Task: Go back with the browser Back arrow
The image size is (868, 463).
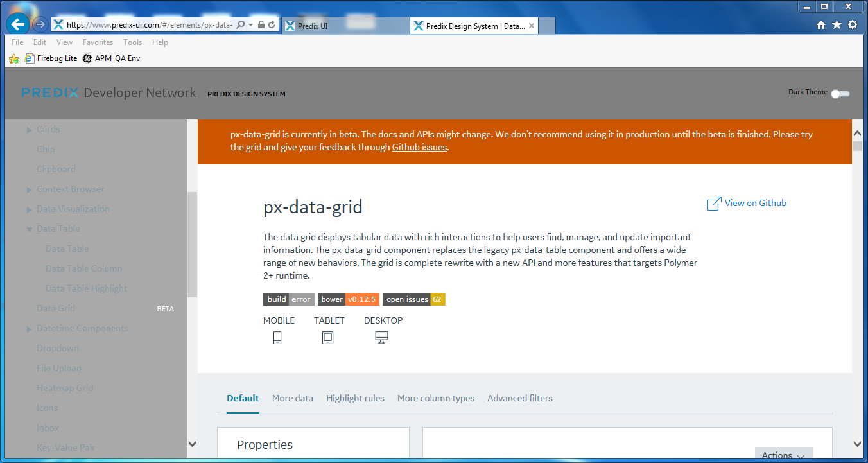Action: [x=17, y=24]
